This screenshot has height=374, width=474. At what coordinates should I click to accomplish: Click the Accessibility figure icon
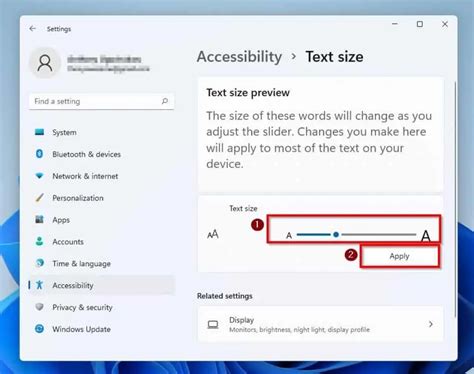[39, 285]
